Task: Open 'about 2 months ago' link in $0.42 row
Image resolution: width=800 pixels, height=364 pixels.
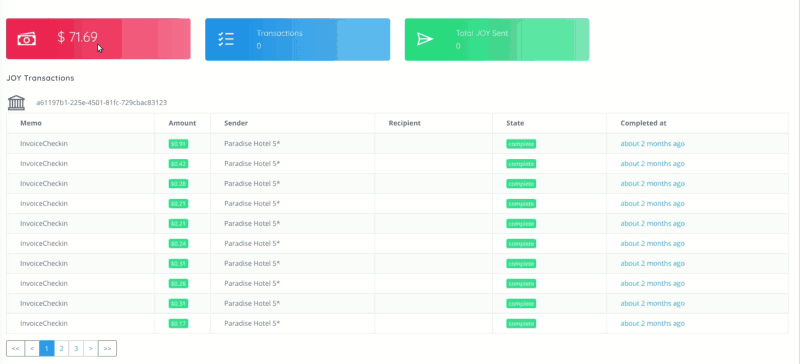Action: 653,164
